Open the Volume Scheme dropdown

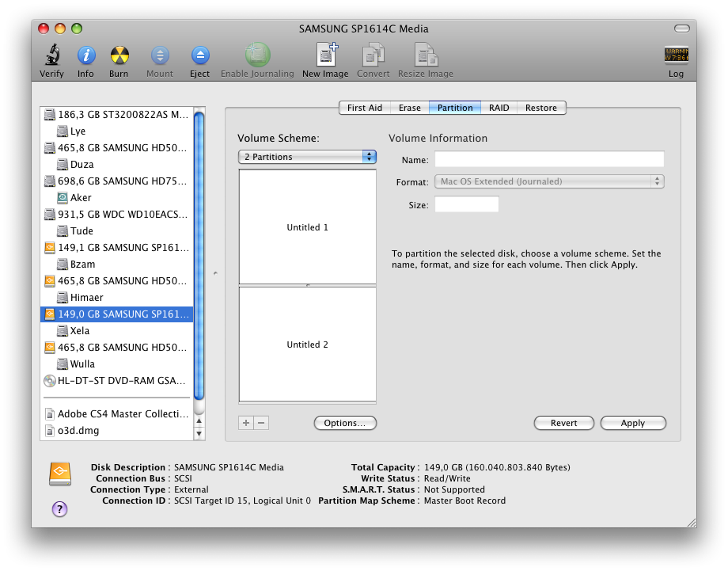[x=307, y=157]
